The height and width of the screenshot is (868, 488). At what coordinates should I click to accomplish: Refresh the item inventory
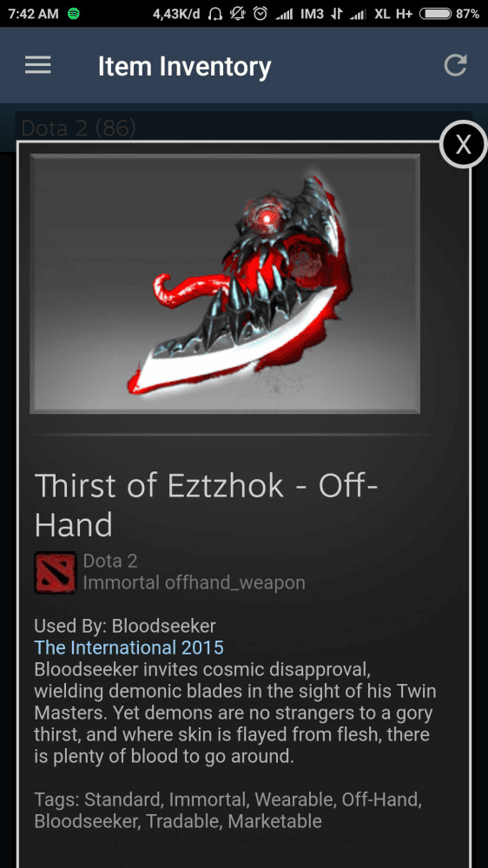point(455,65)
